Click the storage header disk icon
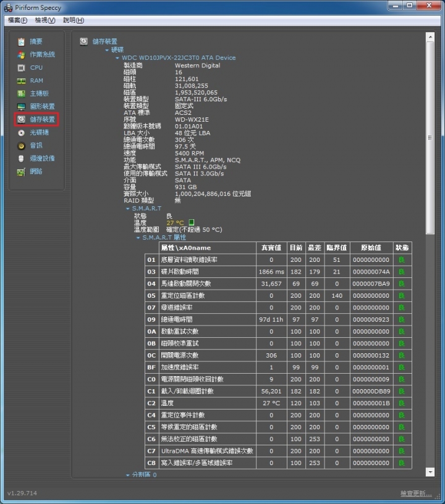Viewport: 445px width, 504px height. coord(84,41)
